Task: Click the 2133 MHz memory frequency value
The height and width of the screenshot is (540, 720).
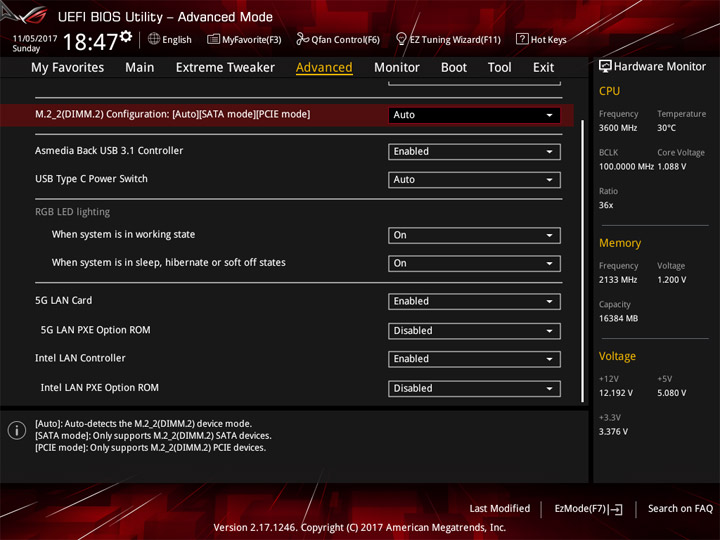Action: (x=618, y=280)
